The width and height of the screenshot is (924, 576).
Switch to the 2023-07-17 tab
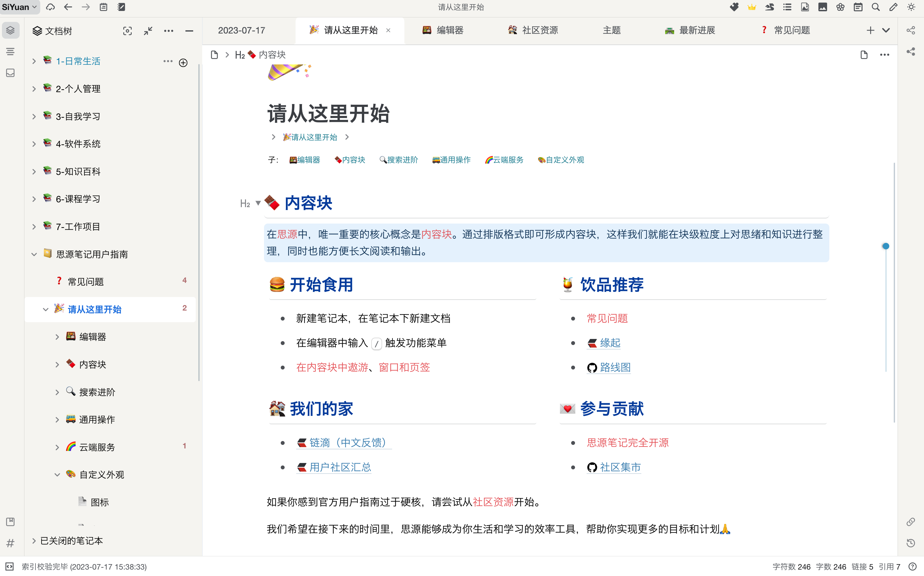click(x=241, y=31)
